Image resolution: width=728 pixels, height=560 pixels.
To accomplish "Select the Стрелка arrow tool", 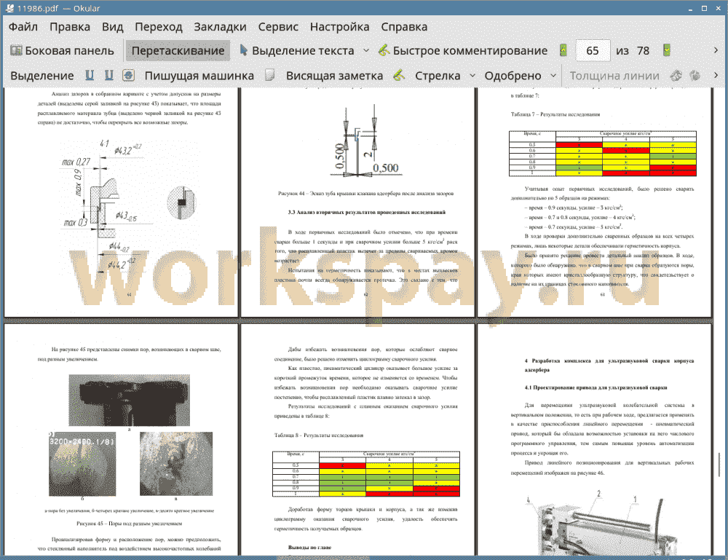I will point(438,76).
